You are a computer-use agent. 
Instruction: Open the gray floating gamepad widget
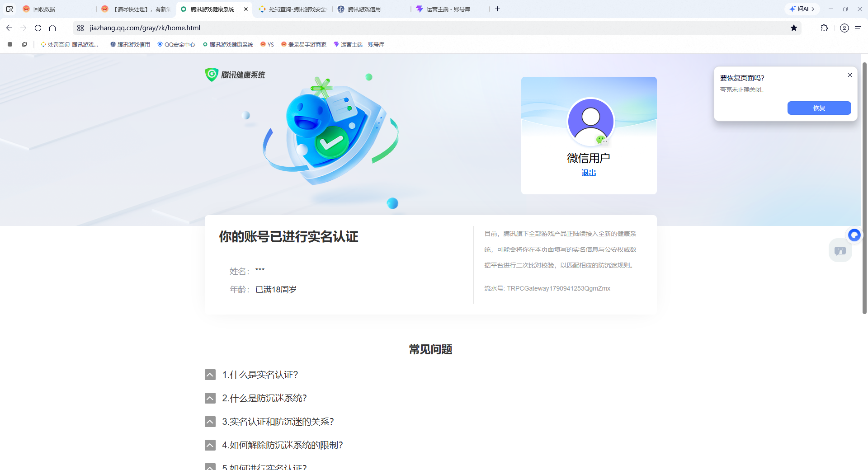coord(840,251)
